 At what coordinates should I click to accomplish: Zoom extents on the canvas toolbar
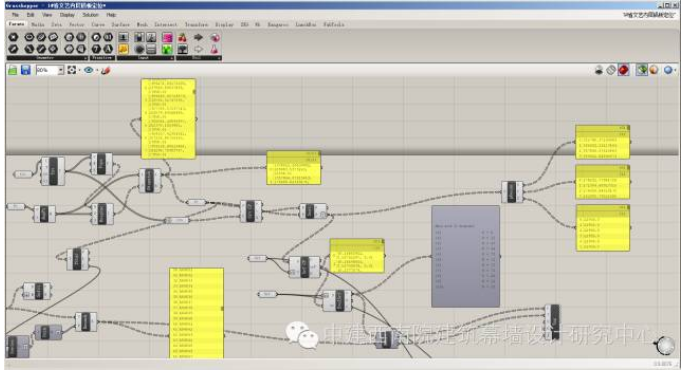coord(72,70)
